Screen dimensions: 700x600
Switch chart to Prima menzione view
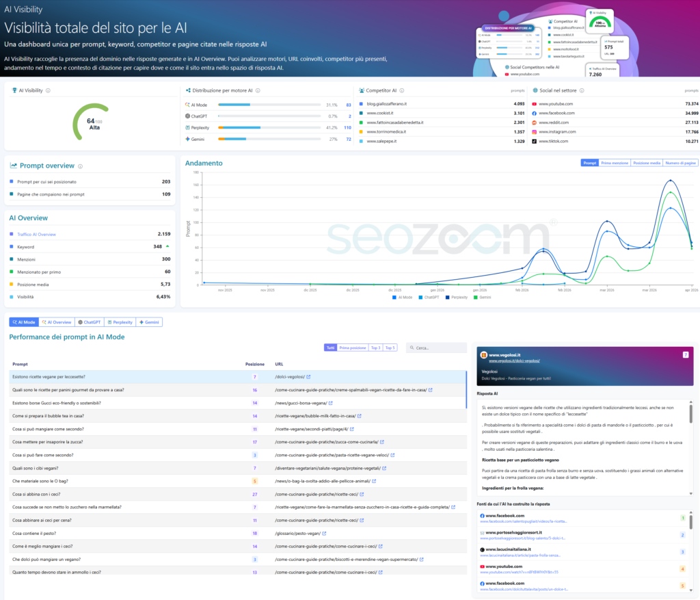pyautogui.click(x=615, y=163)
